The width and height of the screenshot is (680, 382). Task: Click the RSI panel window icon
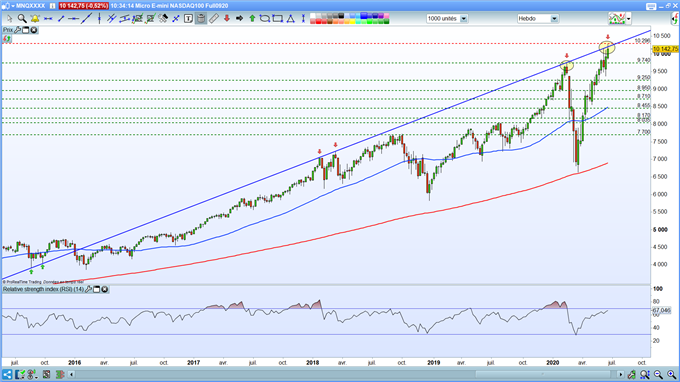(x=97, y=289)
